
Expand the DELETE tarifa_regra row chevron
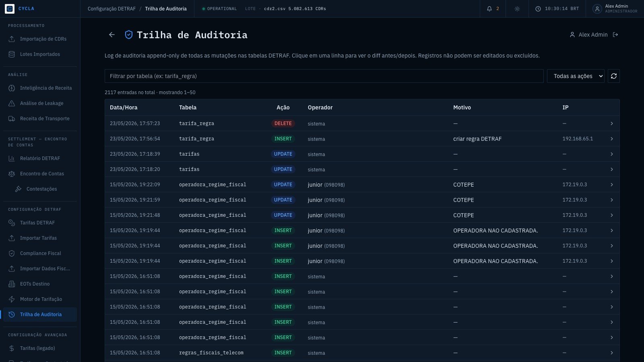pos(611,123)
